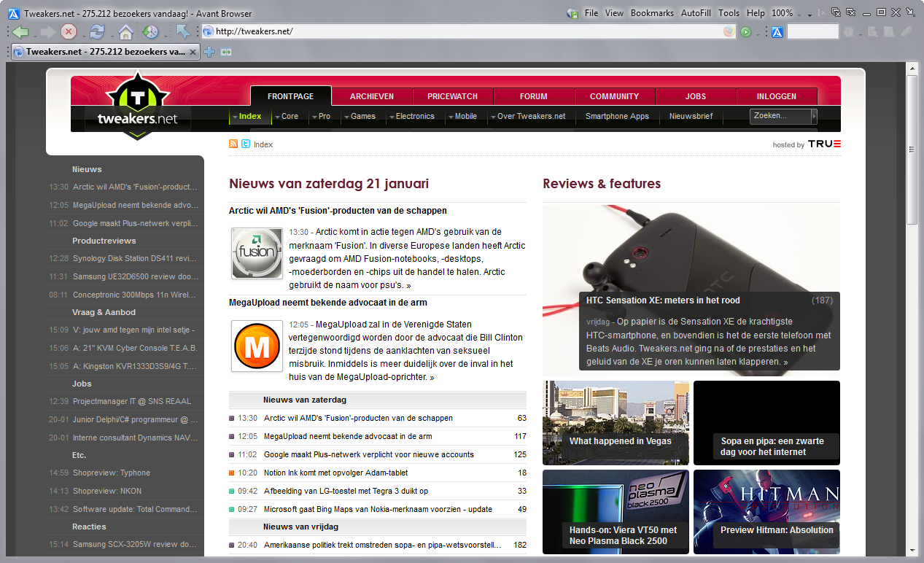Click the Twitter icon next to Index
The height and width of the screenshot is (563, 924).
[246, 144]
